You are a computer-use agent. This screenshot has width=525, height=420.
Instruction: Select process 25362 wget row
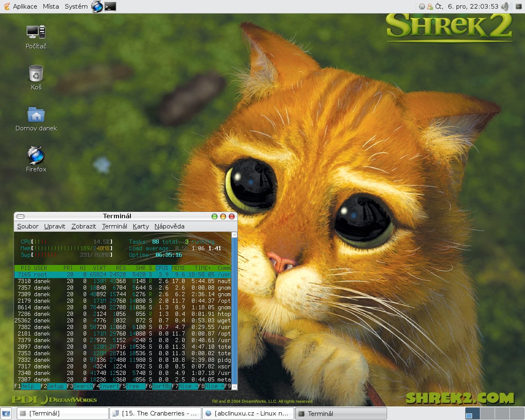123,320
